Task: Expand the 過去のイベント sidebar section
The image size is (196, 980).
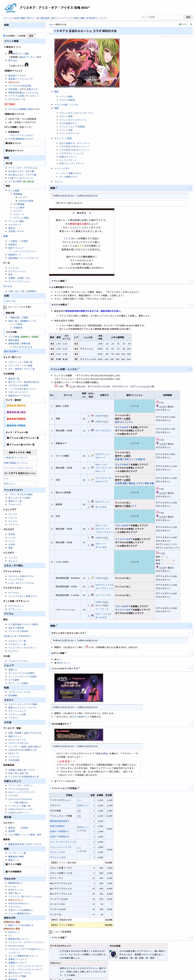Action: coord(7,151)
